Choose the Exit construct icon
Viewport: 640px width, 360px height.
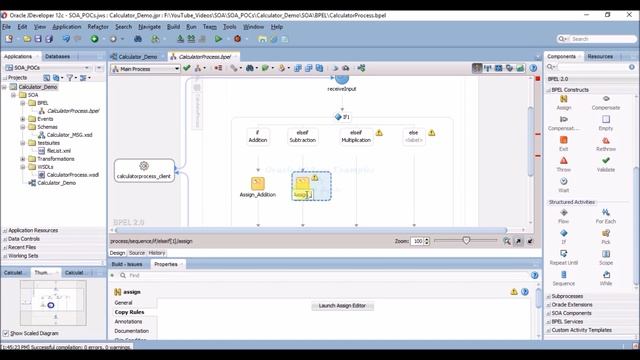point(564,140)
